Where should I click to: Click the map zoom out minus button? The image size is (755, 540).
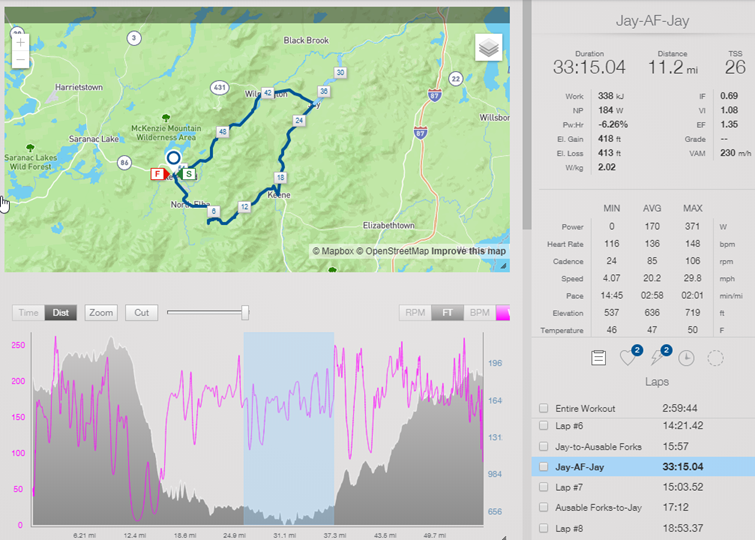click(x=20, y=60)
